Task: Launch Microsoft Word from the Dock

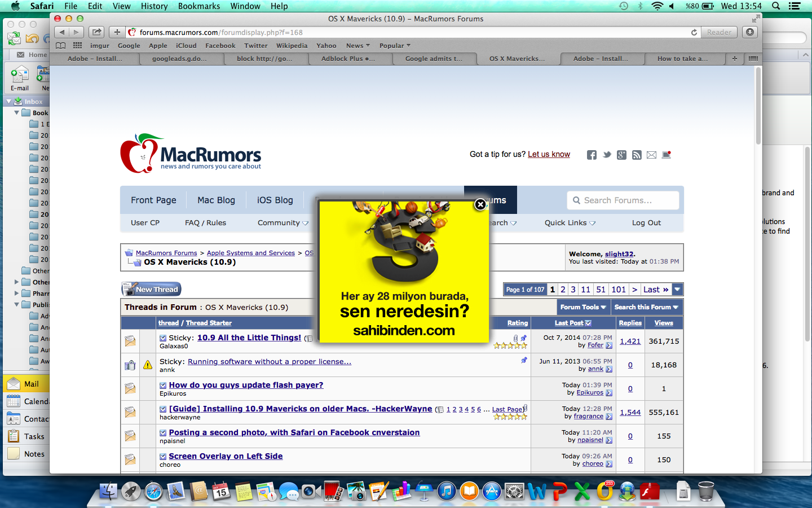Action: [537, 491]
